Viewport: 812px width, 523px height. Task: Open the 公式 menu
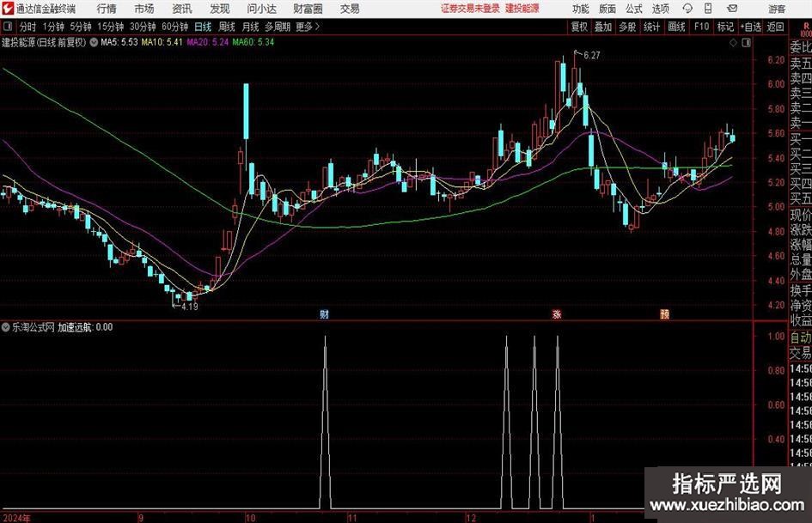click(633, 9)
